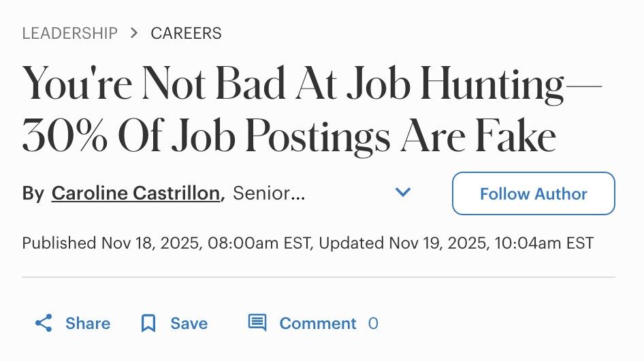Go to the Leadership breadcrumb section
This screenshot has width=644, height=361.
(69, 33)
